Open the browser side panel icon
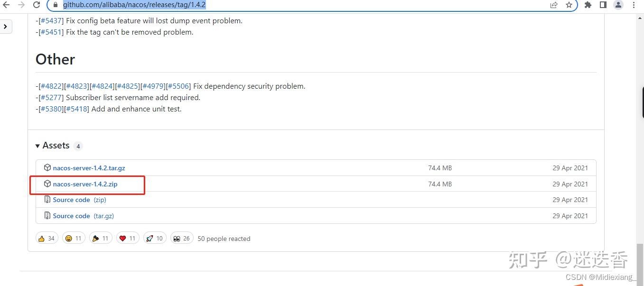 [603, 5]
